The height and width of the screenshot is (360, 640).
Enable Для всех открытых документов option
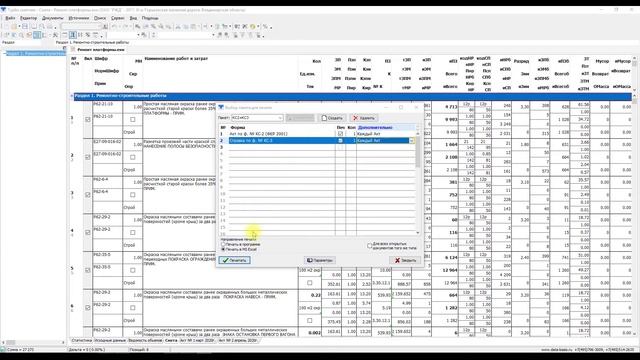pos(369,246)
